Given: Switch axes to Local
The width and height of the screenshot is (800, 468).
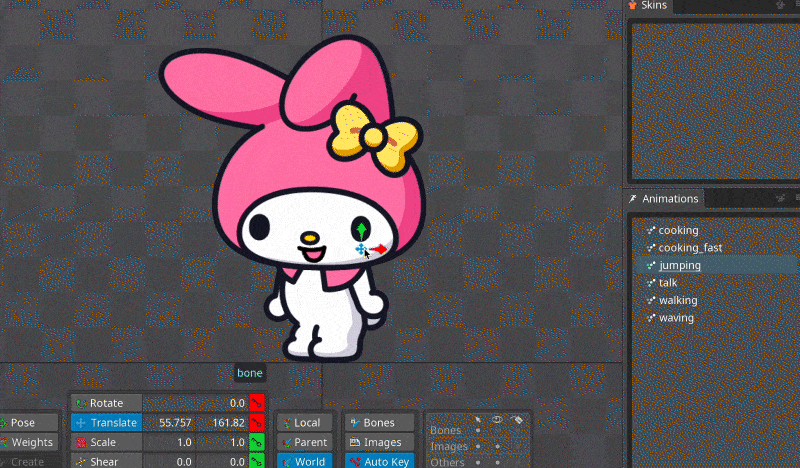Looking at the screenshot, I should 305,423.
